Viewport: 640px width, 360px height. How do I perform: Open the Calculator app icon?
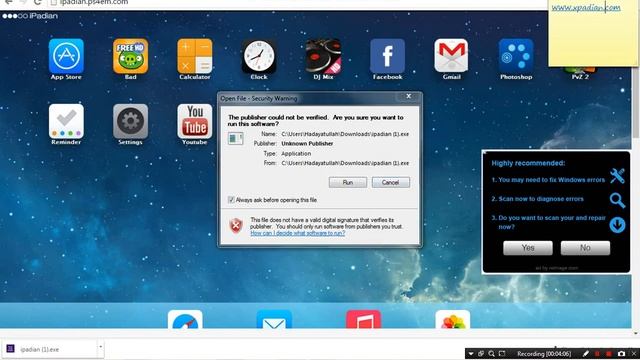195,56
